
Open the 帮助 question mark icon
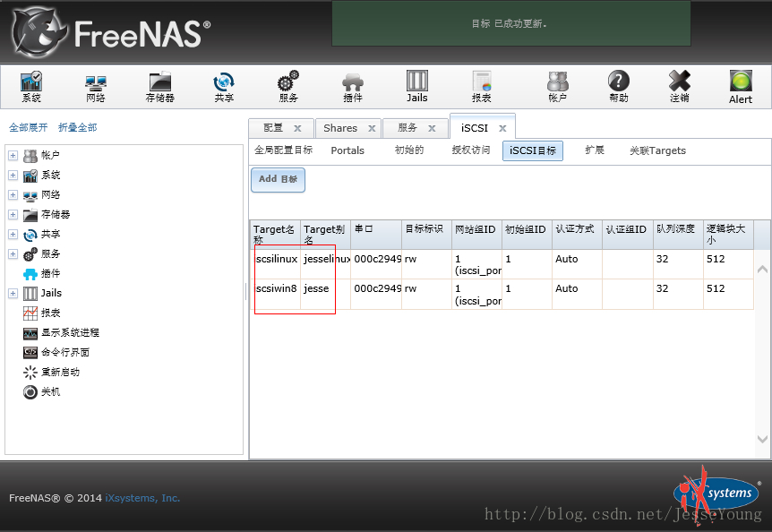pos(619,87)
